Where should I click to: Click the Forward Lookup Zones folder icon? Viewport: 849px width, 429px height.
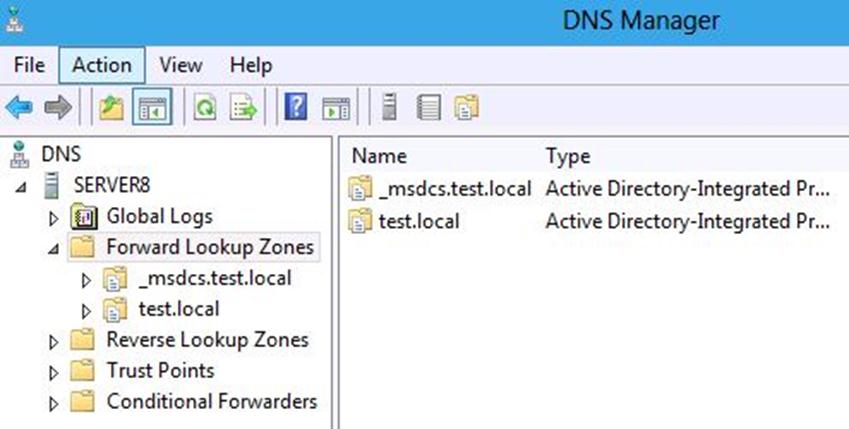coord(82,248)
